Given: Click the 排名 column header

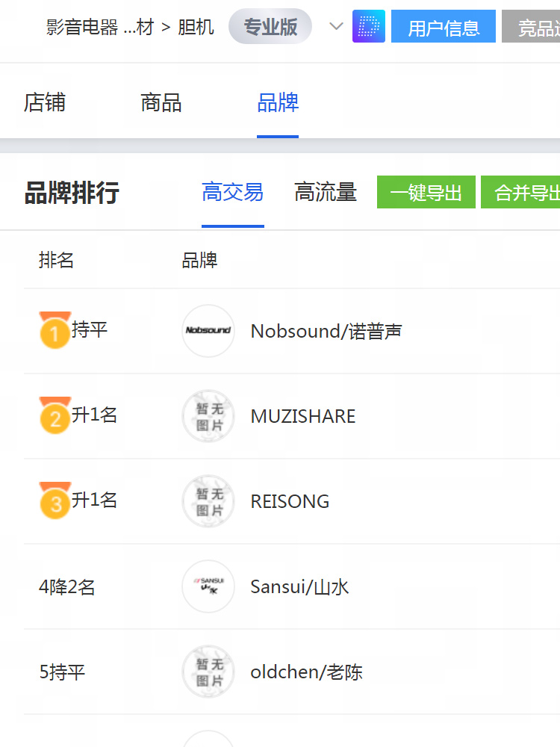Looking at the screenshot, I should [56, 260].
